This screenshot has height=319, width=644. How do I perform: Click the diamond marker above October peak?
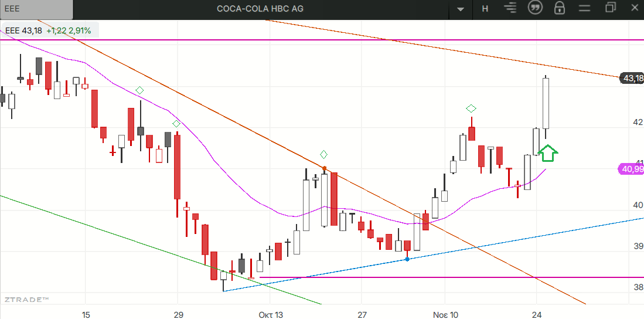pos(323,154)
